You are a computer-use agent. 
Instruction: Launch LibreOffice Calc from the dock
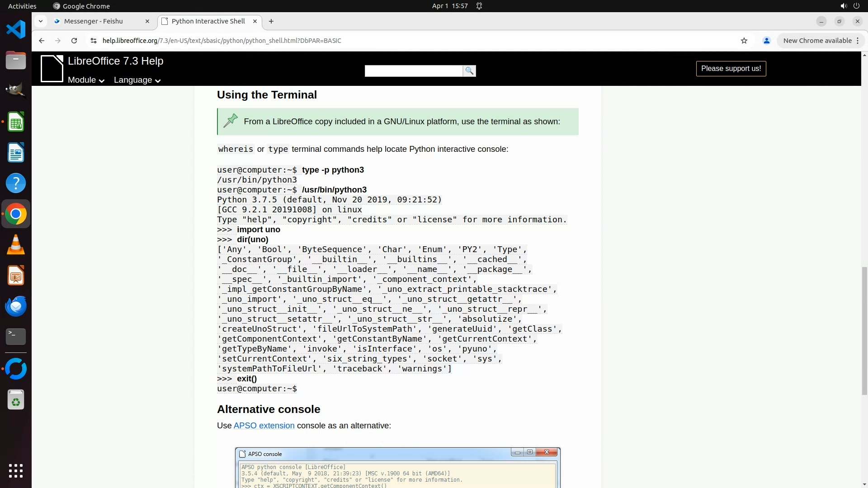[16, 122]
